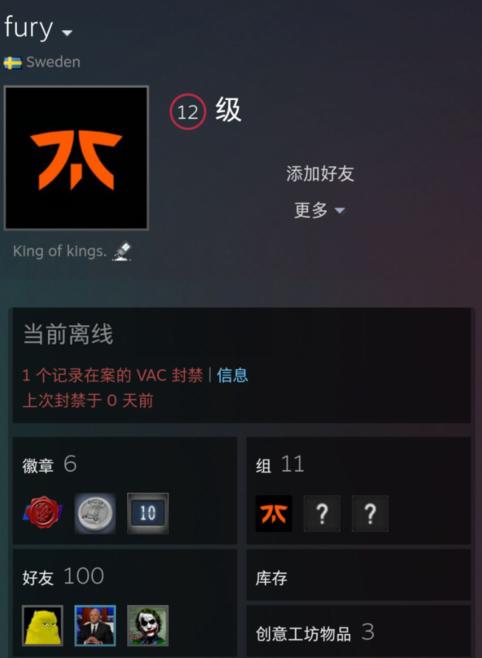Click the 添加好友 button
Screen dimensions: 482x658
(x=320, y=174)
